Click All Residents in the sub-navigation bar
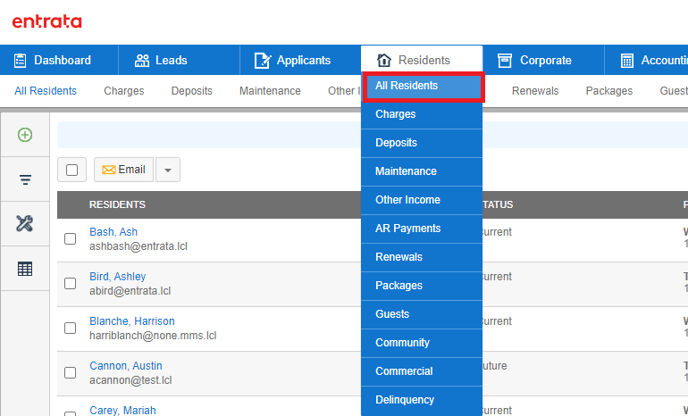 [45, 91]
